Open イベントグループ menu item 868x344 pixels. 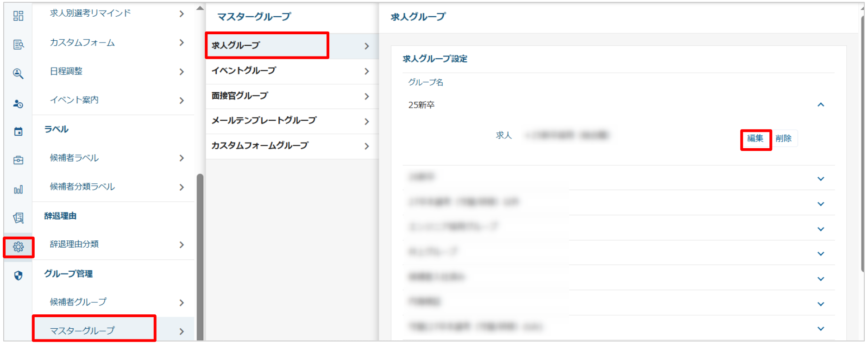tap(291, 71)
